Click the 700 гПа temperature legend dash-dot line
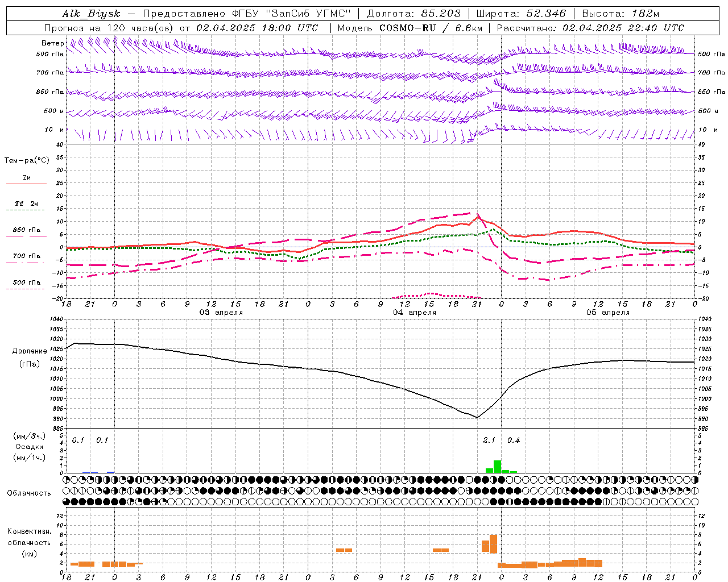The width and height of the screenshot is (728, 582). pos(26,263)
